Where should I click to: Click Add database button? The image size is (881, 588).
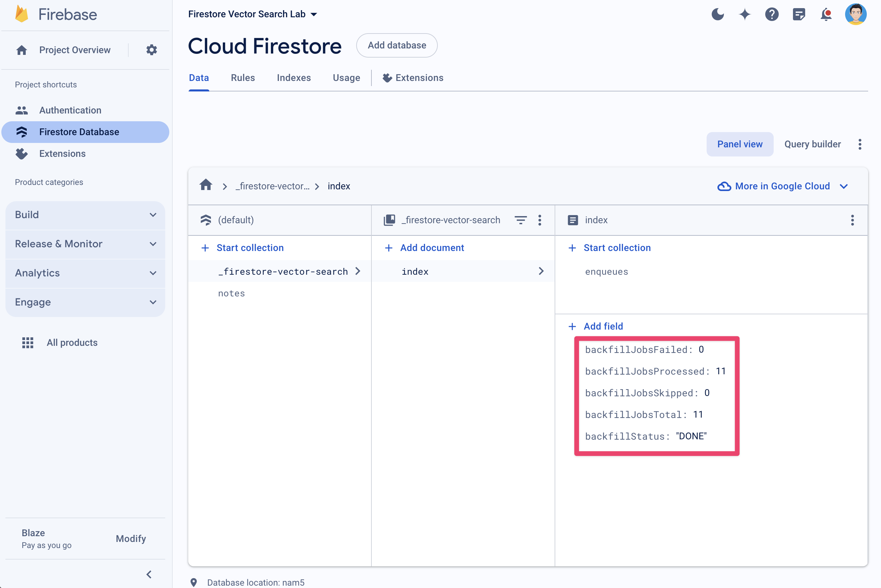point(396,45)
